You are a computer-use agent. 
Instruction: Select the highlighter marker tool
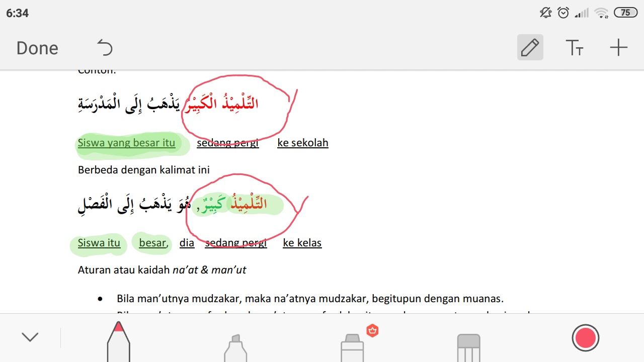(x=235, y=348)
